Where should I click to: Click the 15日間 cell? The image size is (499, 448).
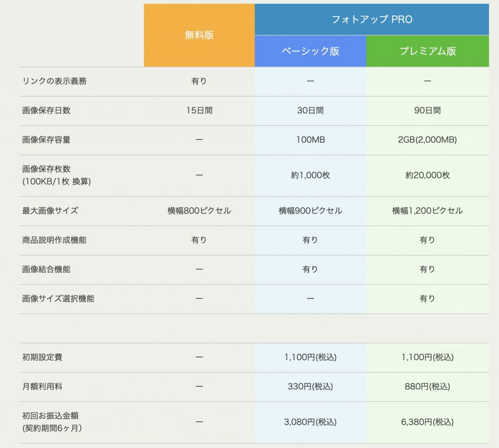199,111
